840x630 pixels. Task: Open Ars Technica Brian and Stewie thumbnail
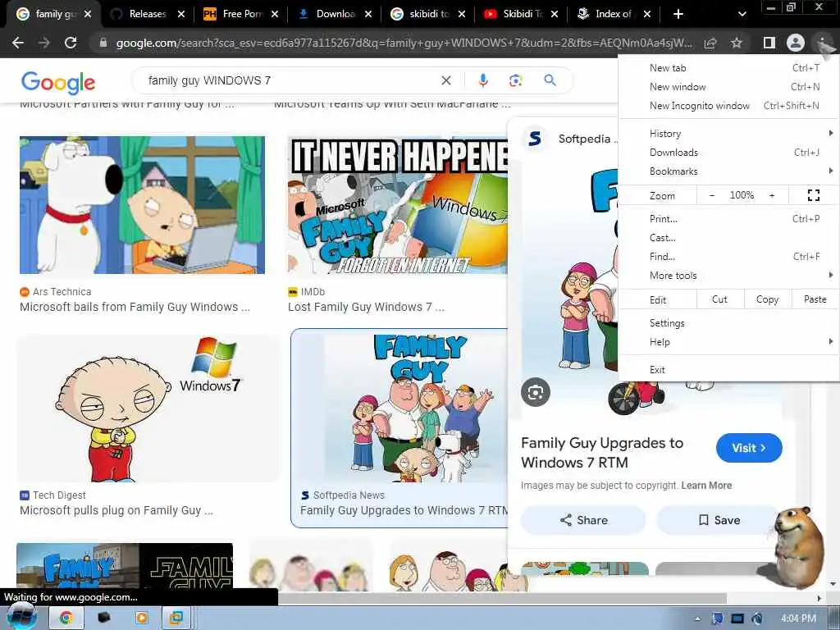pos(142,205)
